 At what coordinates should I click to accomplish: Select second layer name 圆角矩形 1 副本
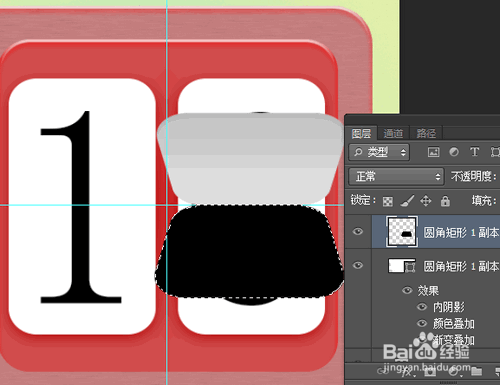(x=461, y=266)
